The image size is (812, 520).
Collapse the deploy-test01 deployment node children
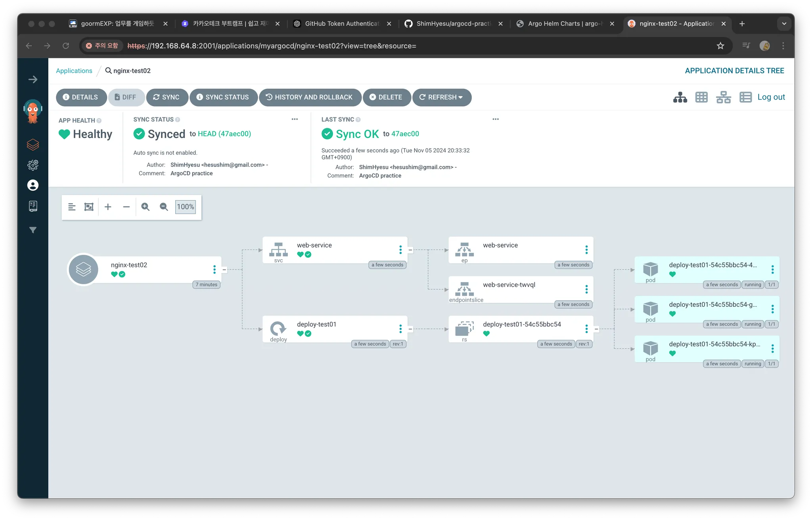coord(410,329)
